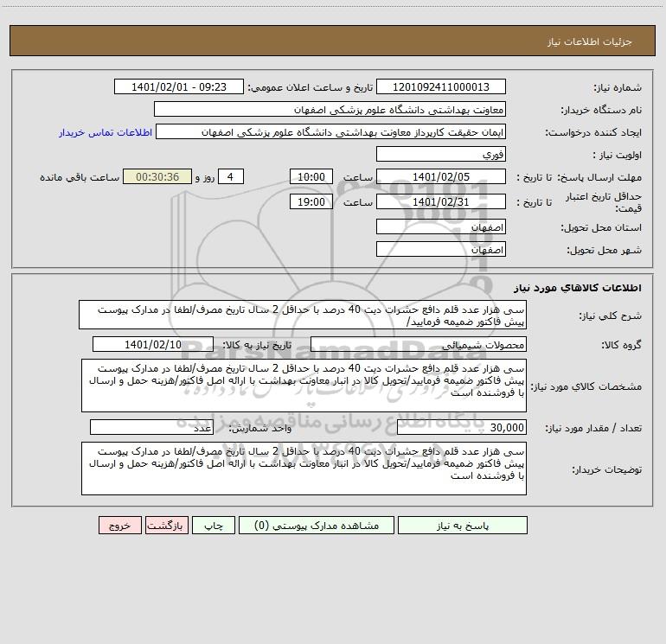Click the خروج exit button
This screenshot has height=644, width=666.
[119, 526]
